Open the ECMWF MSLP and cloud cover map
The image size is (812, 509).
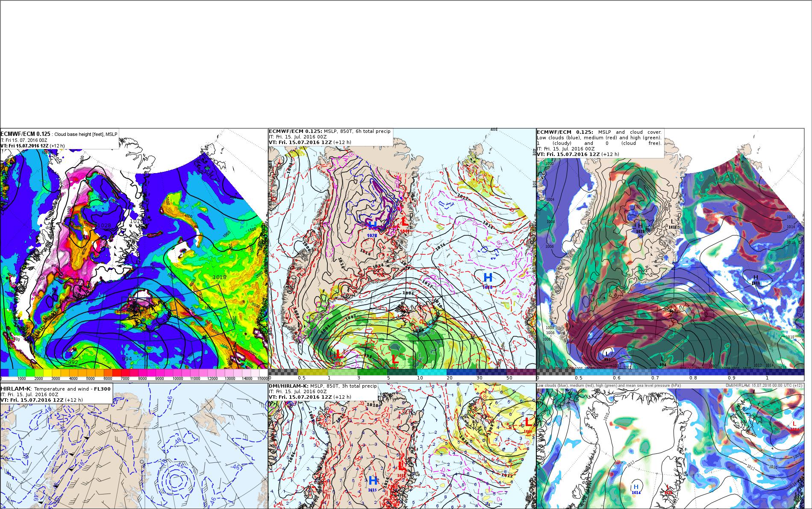click(x=670, y=254)
